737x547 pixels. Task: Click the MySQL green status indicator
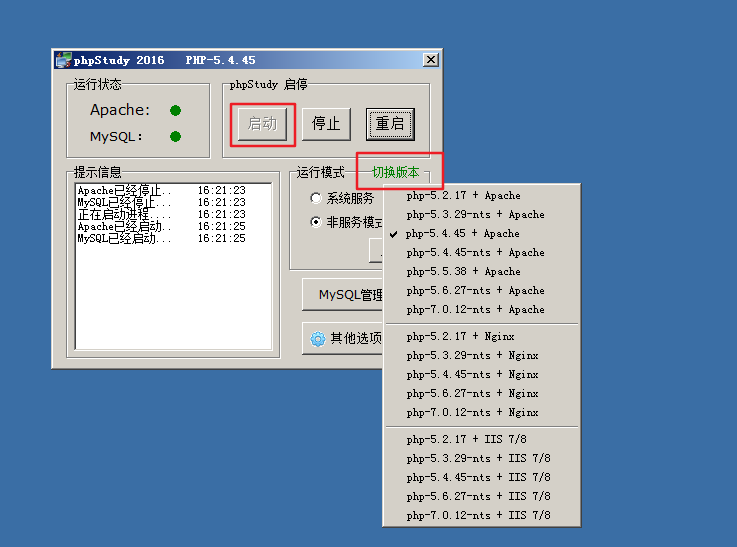pos(175,137)
